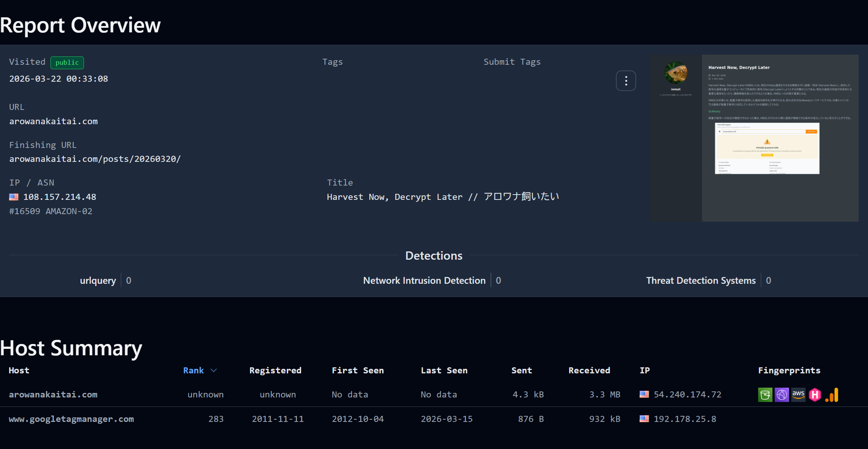Click the pink Hugo hexagon fingerprint icon
The height and width of the screenshot is (449, 868).
[x=815, y=395]
